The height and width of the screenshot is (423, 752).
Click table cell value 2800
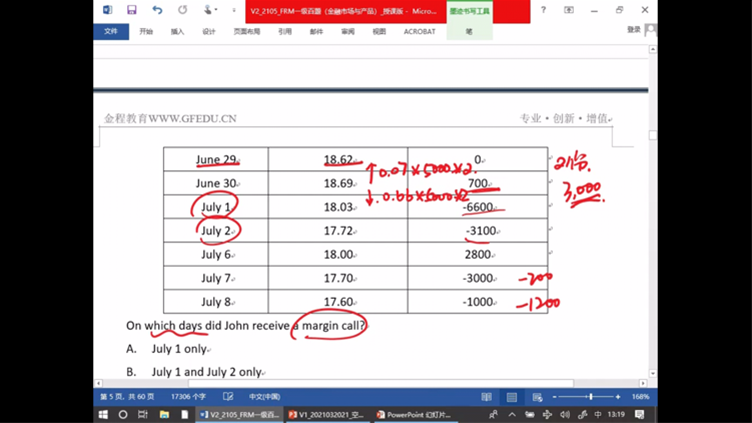478,254
